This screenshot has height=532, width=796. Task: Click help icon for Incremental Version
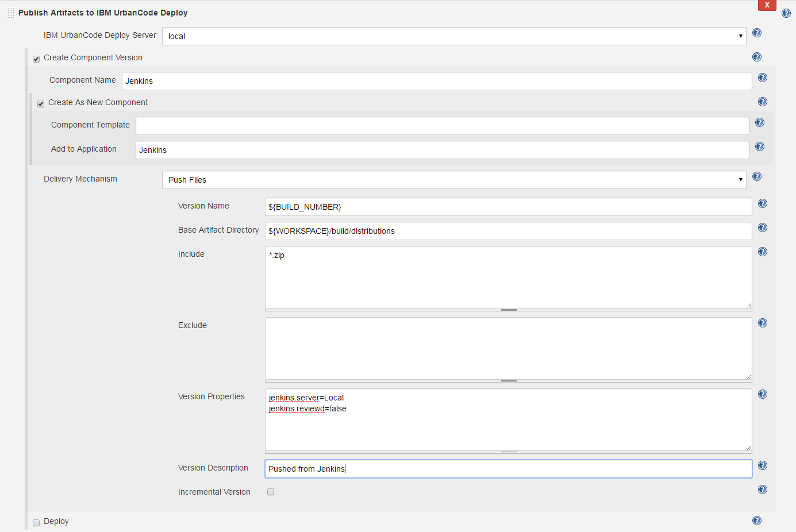(763, 489)
